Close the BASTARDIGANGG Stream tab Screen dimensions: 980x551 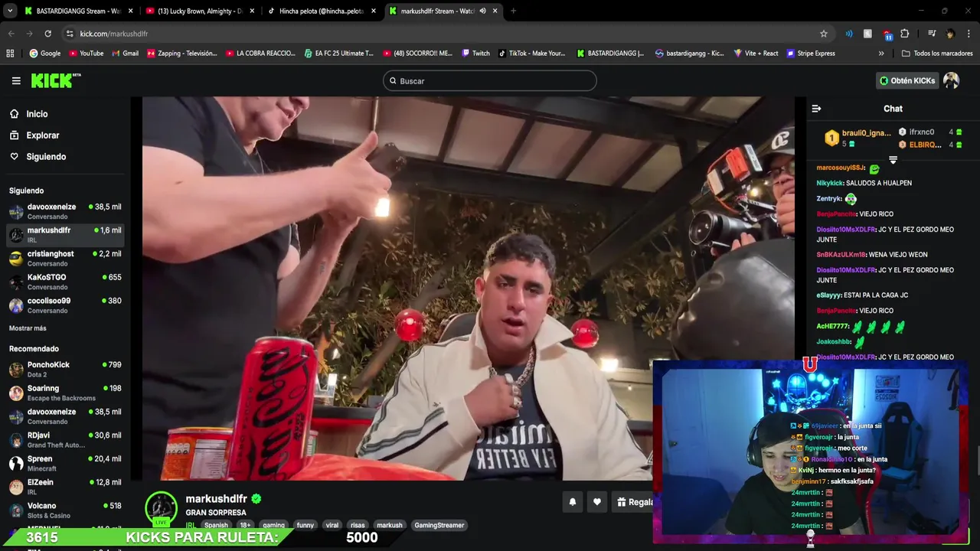click(131, 11)
